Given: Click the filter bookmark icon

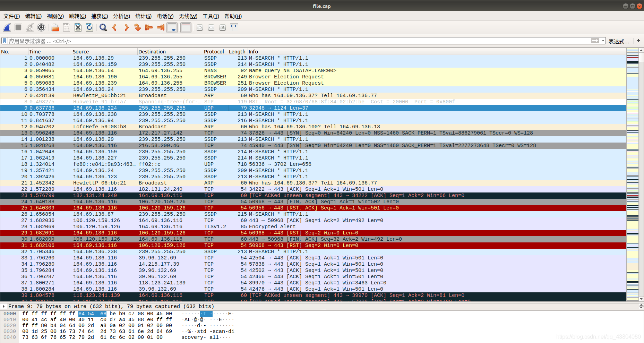Looking at the screenshot, I should (5, 41).
